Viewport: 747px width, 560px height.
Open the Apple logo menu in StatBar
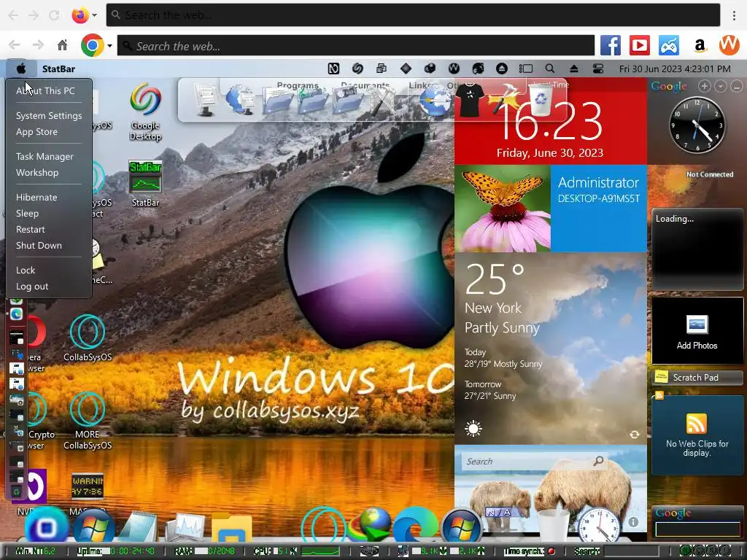[21, 69]
